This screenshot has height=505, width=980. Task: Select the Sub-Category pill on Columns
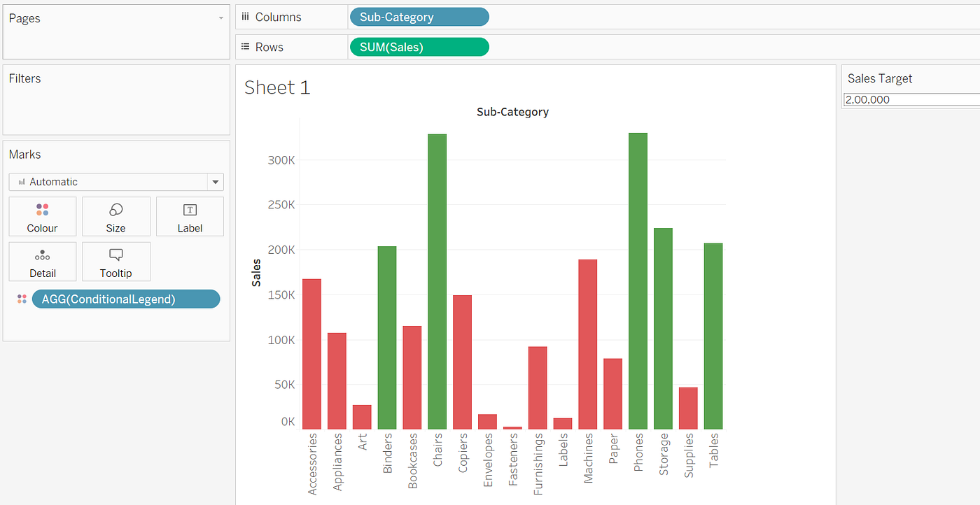(419, 16)
